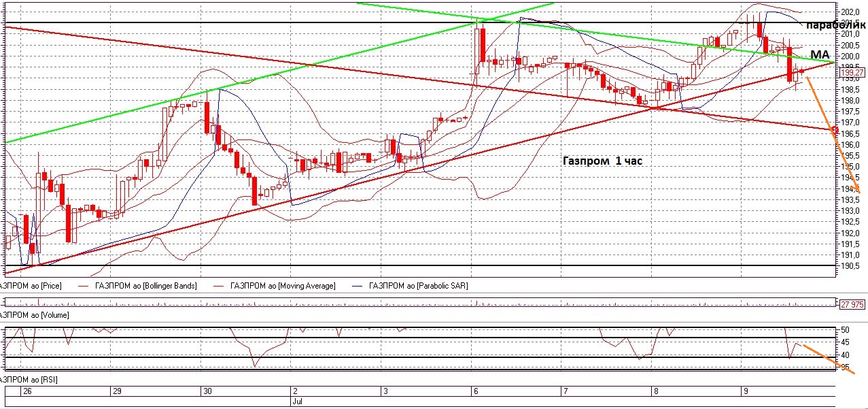868x409 pixels.
Task: Click date 29 on the time axis
Action: (117, 392)
